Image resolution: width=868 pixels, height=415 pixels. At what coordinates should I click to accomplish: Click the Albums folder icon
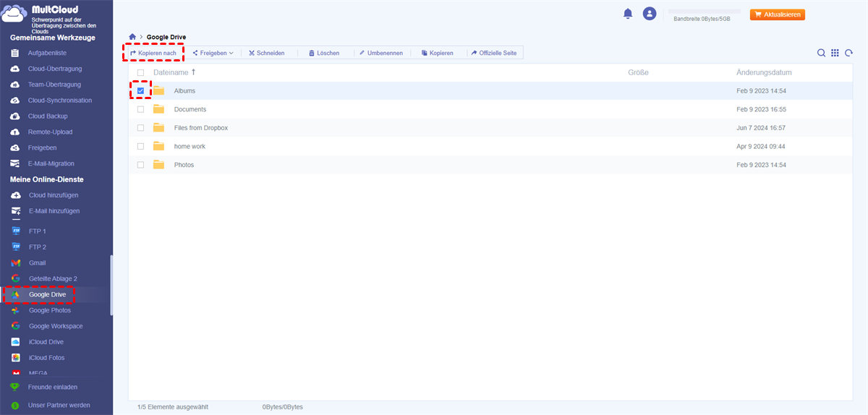(x=158, y=90)
